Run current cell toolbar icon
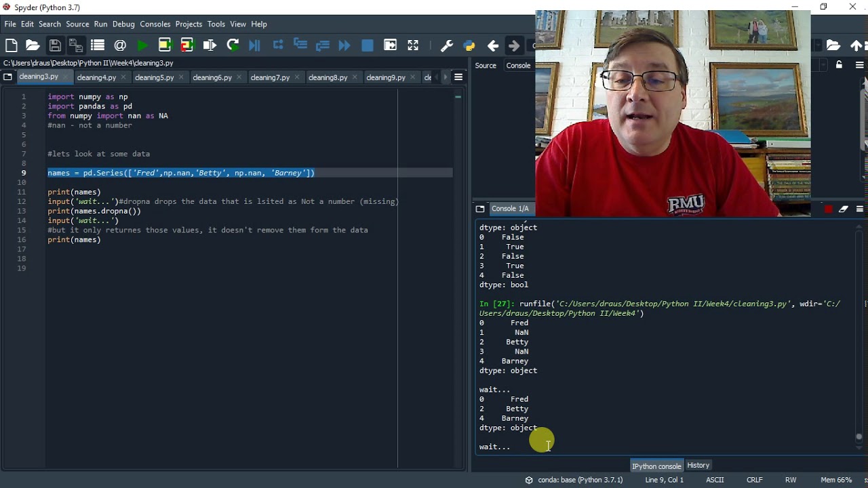This screenshot has width=868, height=488. [165, 45]
